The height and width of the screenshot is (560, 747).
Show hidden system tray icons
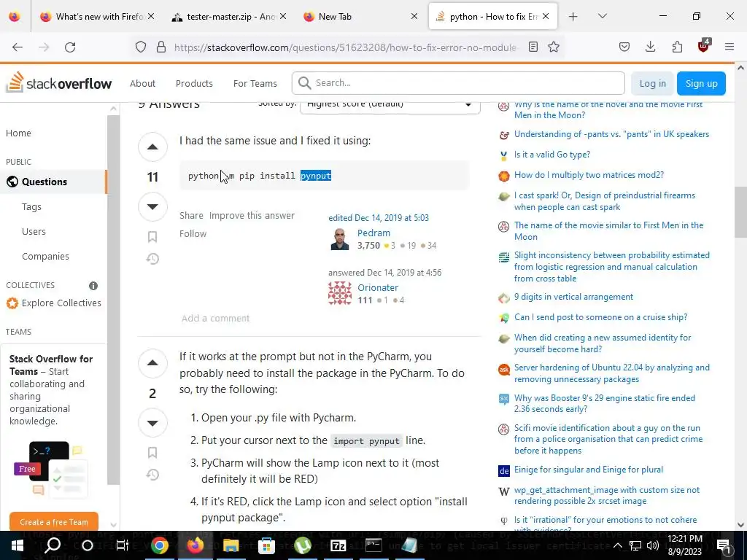pos(617,545)
